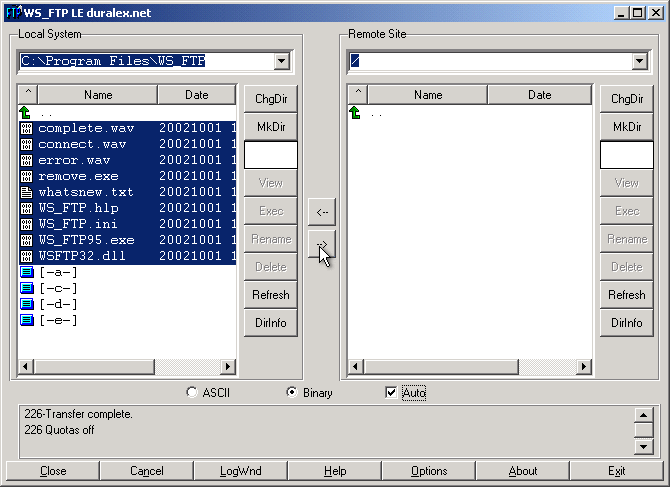The height and width of the screenshot is (487, 670).
Task: Sort local files by Name column header
Action: click(x=98, y=95)
